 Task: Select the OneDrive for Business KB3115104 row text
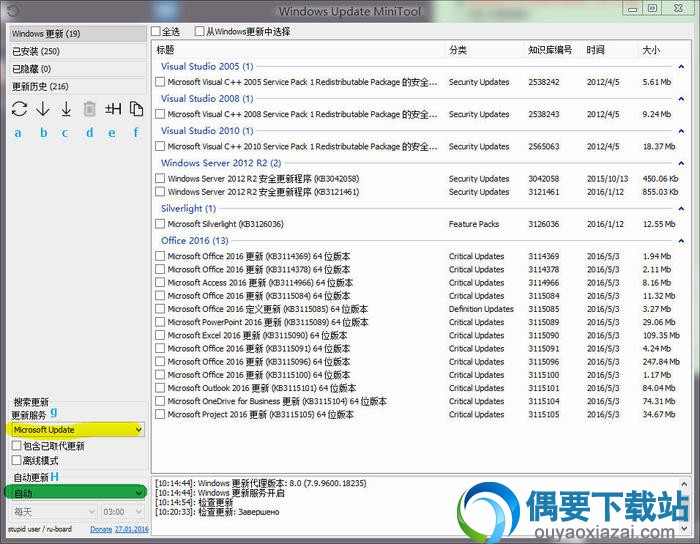277,401
